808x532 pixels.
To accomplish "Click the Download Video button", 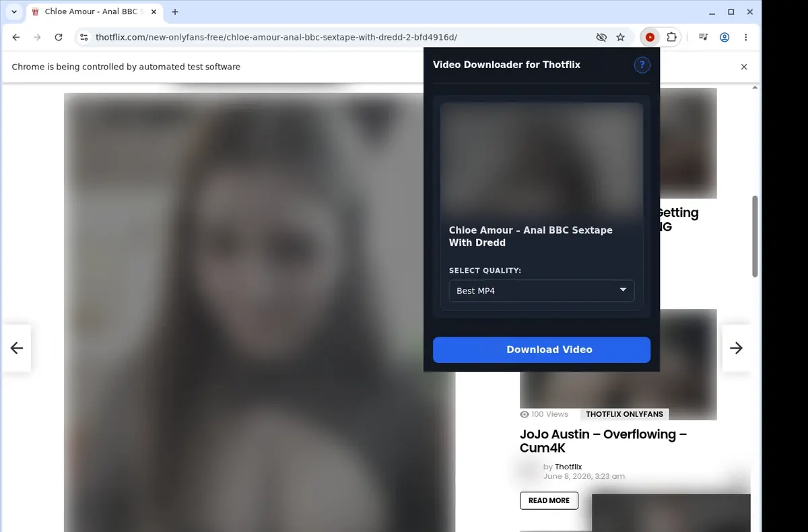I will (x=541, y=350).
